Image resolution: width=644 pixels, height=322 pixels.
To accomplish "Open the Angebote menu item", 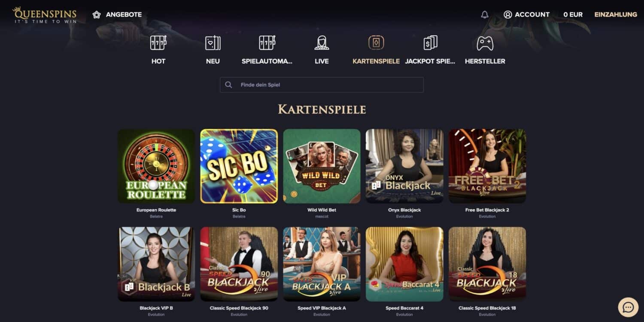I will coord(117,15).
